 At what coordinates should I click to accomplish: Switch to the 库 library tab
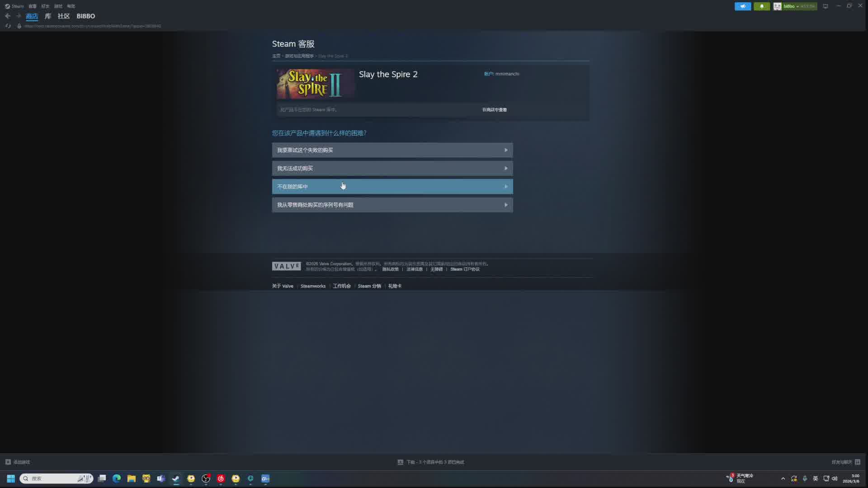48,16
